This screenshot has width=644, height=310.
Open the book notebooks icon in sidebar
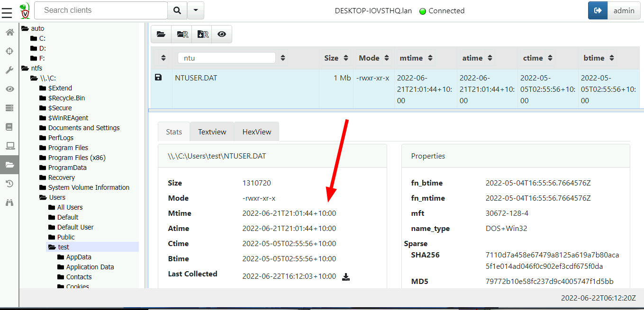[x=9, y=127]
